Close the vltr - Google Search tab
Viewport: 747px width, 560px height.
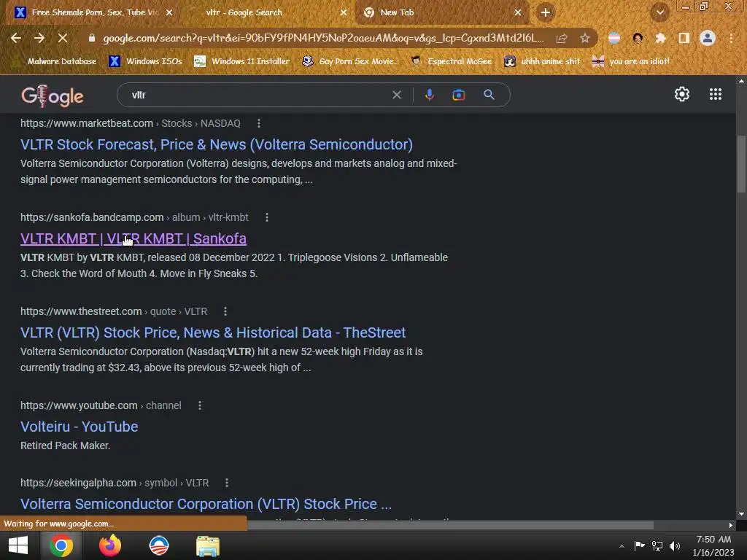[344, 12]
